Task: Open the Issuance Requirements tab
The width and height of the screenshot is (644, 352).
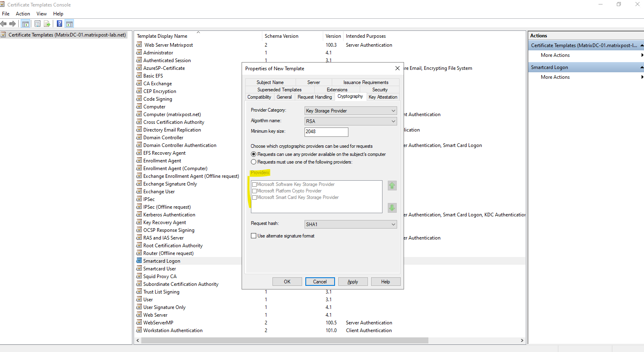Action: (366, 82)
